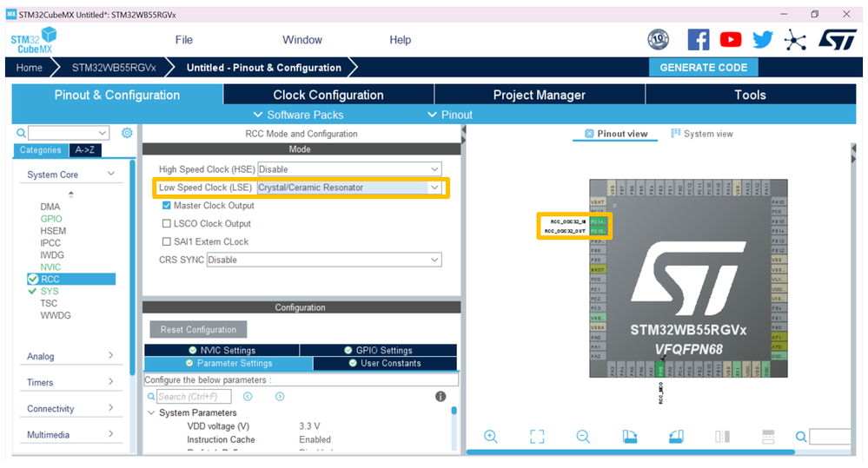Screen dimensions: 868x468
Task: Zoom in on the pinout view
Action: pos(490,437)
